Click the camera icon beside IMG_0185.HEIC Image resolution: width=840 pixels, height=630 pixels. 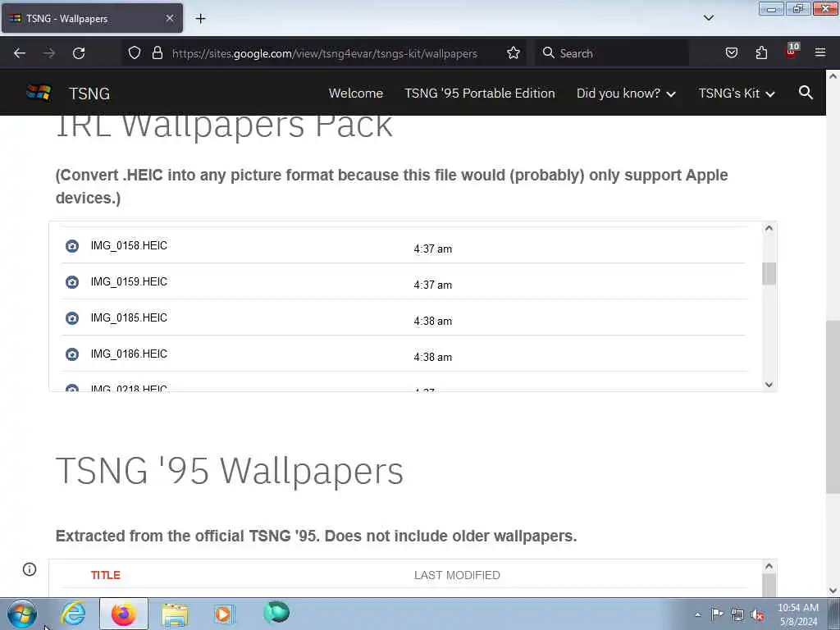pos(72,318)
